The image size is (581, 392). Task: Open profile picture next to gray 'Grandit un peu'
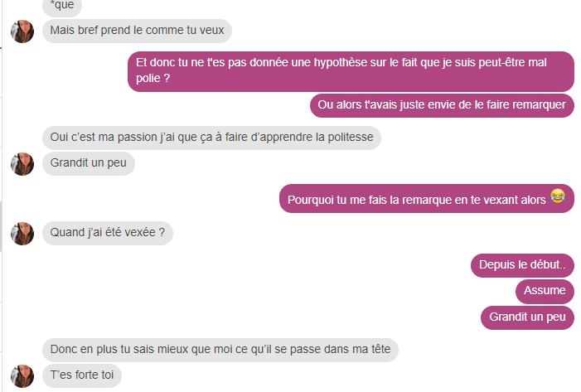click(x=22, y=164)
